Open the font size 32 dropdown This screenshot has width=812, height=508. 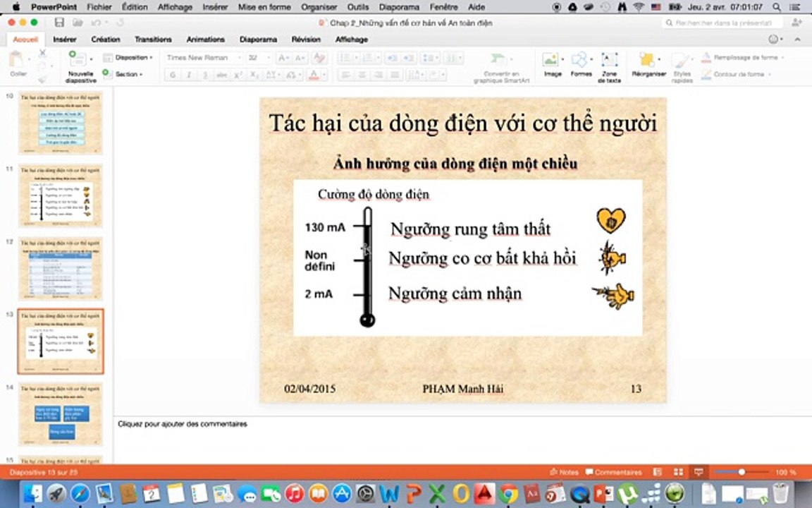click(259, 58)
